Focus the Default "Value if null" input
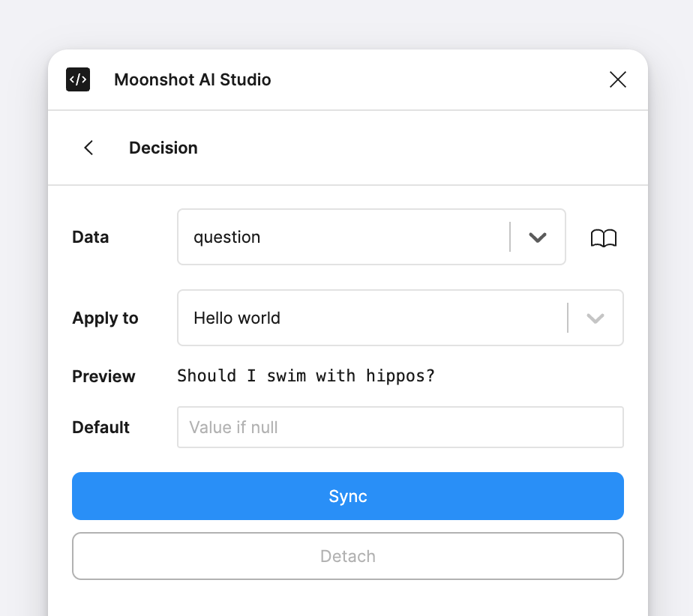Viewport: 693px width, 616px height. tap(400, 427)
